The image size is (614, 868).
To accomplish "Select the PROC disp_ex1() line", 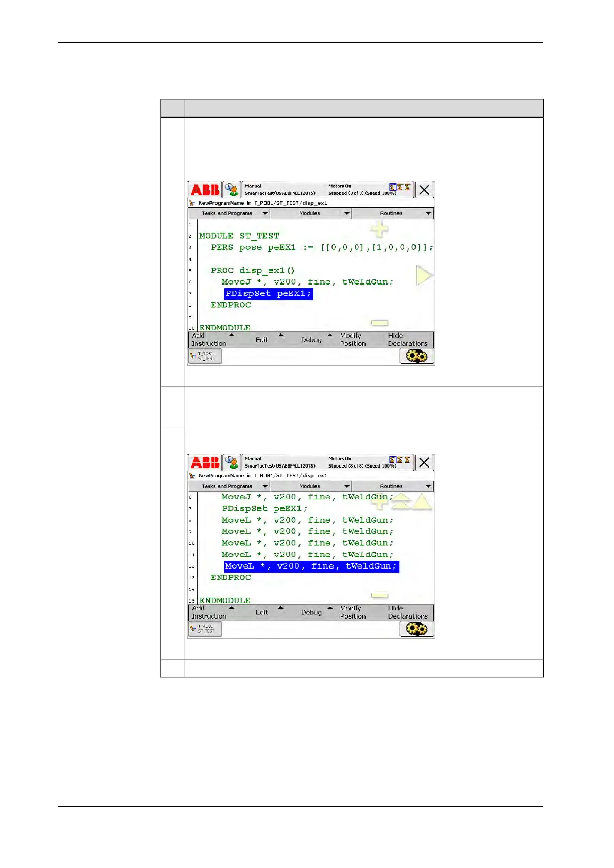I will [253, 271].
